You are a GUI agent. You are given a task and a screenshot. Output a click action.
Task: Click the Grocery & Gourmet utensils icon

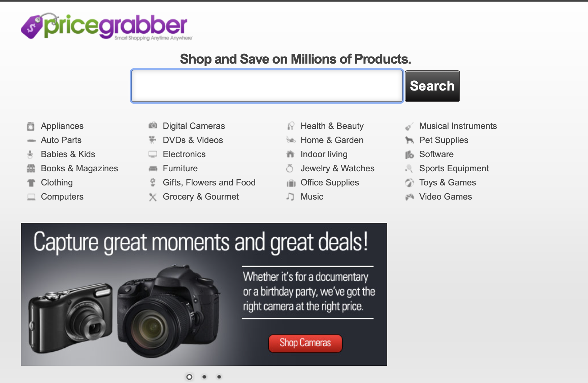coord(153,197)
